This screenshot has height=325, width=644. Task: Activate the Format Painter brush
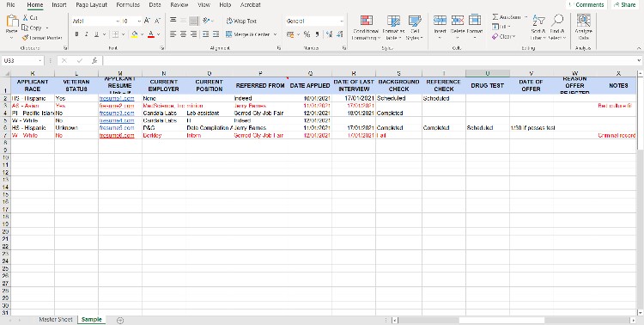pyautogui.click(x=25, y=38)
